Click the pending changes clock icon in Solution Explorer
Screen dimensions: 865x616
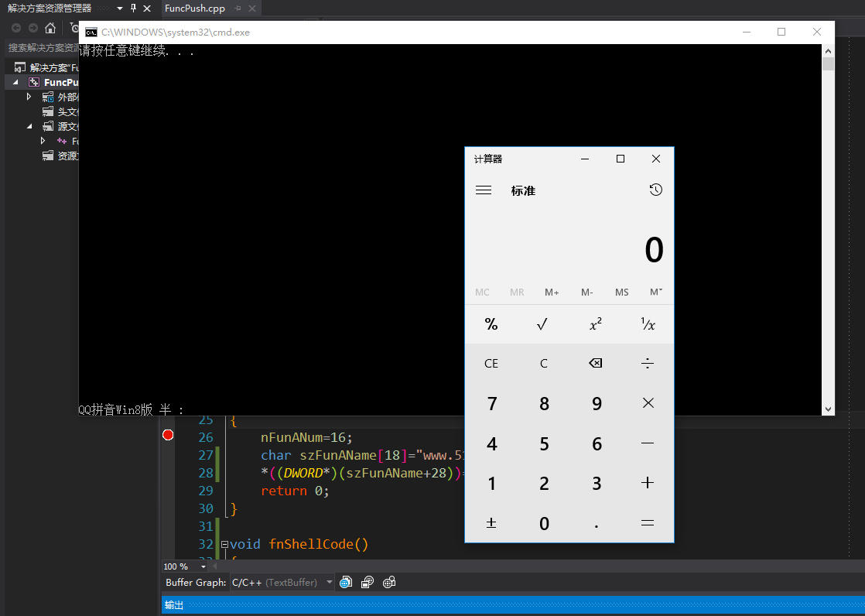pos(74,28)
